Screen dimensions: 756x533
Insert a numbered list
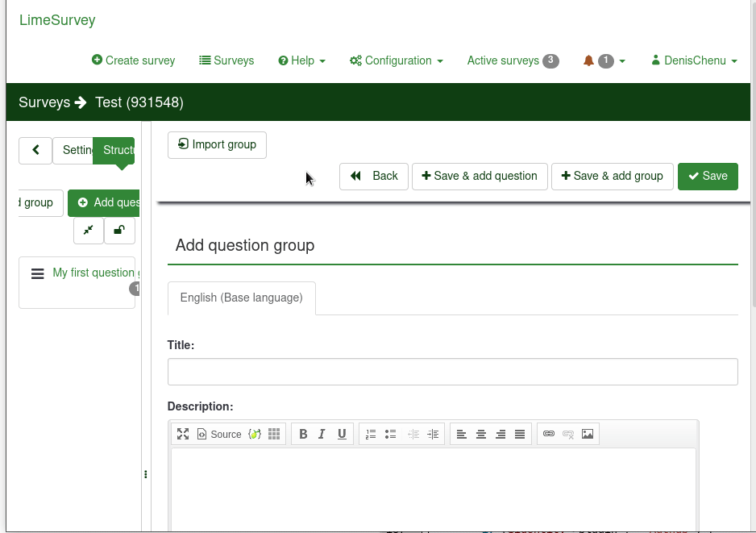tap(371, 434)
